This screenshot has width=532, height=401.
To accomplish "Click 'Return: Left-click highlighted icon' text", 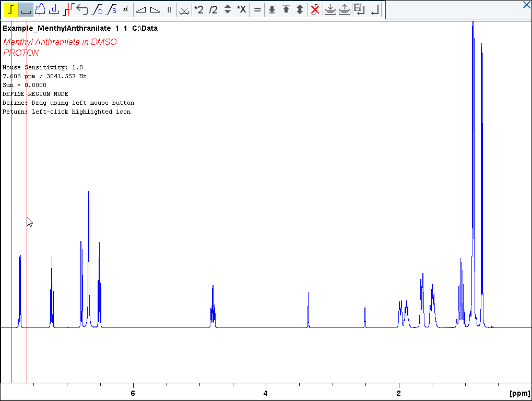I will [x=66, y=112].
